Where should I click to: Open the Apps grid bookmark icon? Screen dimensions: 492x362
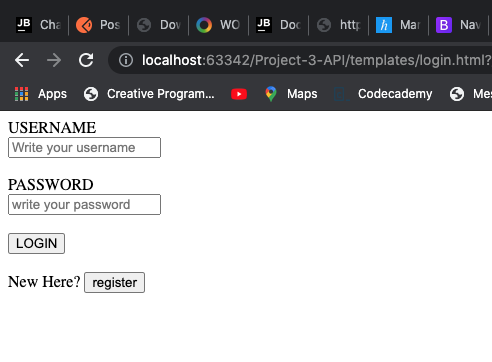pos(22,94)
